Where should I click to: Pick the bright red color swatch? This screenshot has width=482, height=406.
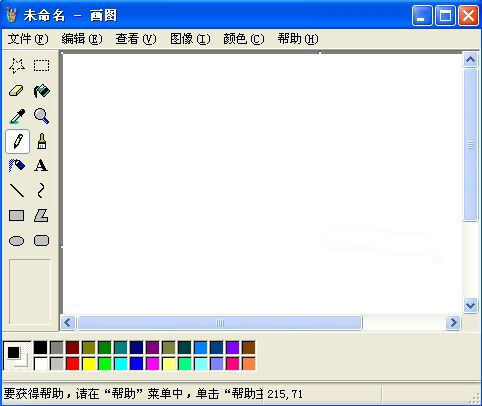(73, 364)
